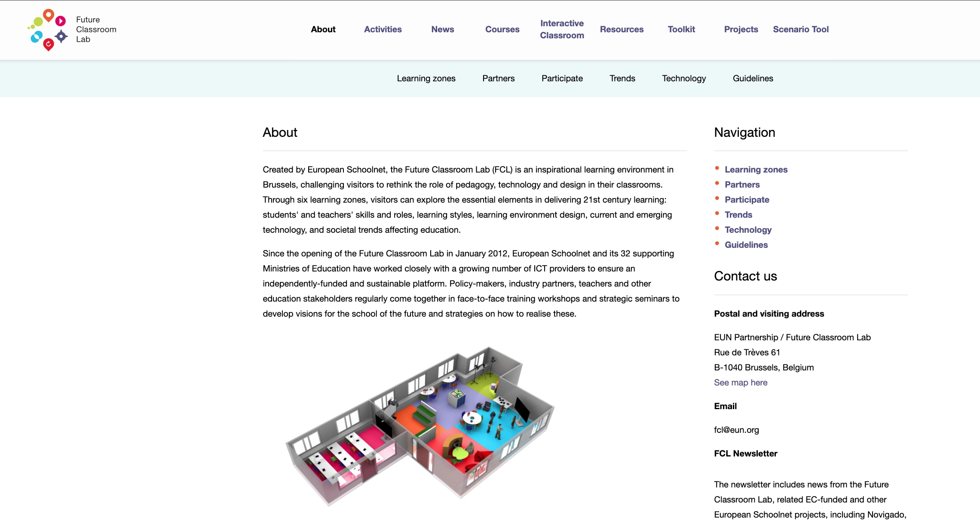Open the Toolkit page
The image size is (980, 524).
point(681,29)
